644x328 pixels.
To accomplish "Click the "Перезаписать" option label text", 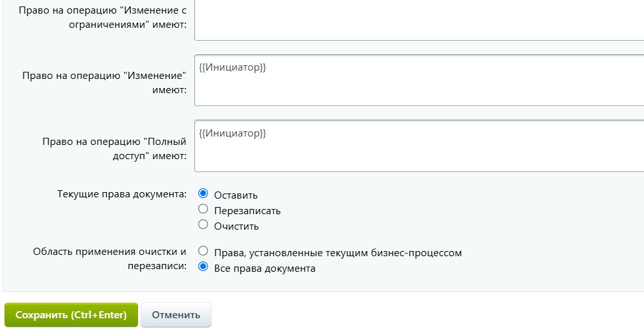I will pos(247,211).
